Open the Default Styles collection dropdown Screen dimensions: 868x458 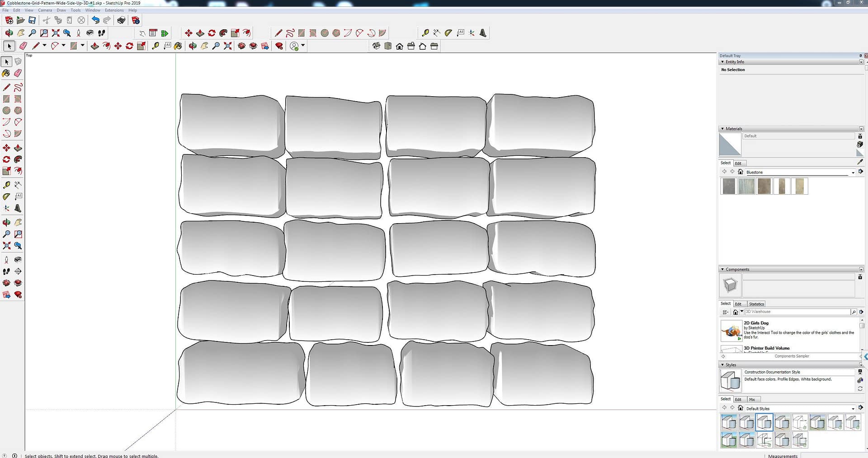point(853,408)
